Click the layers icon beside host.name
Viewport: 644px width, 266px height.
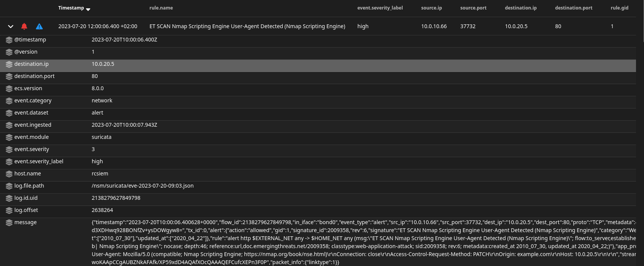(x=9, y=174)
